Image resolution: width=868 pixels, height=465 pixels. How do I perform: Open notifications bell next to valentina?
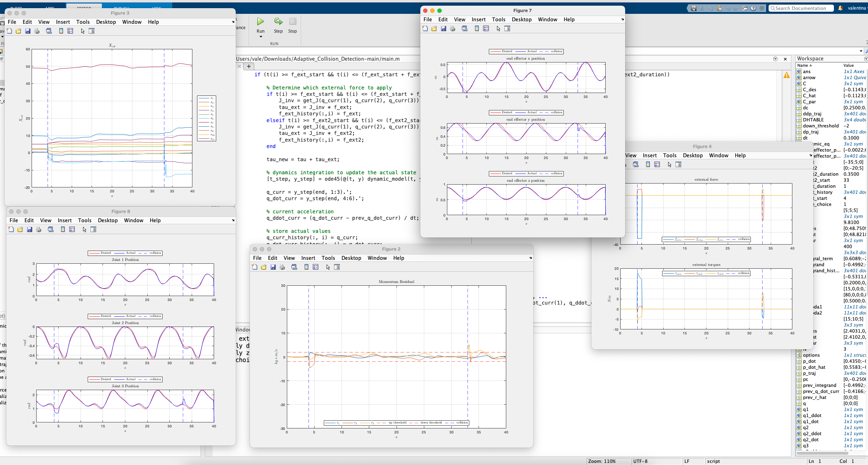[841, 8]
